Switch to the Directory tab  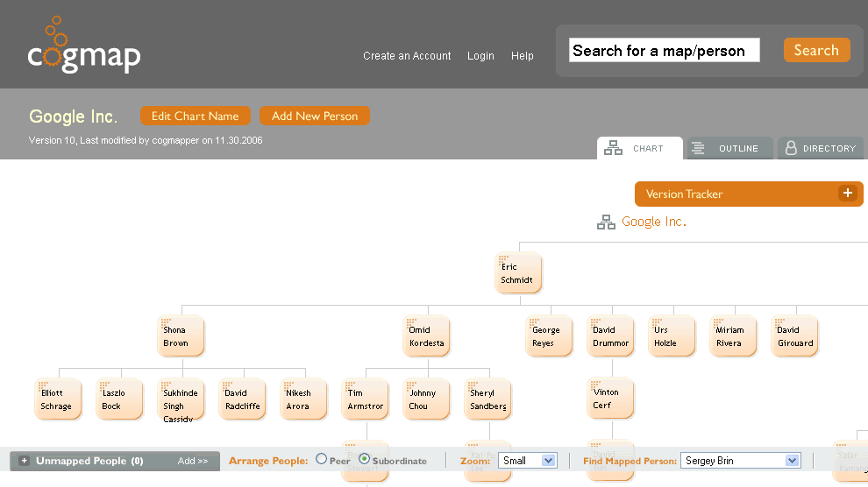coord(821,148)
